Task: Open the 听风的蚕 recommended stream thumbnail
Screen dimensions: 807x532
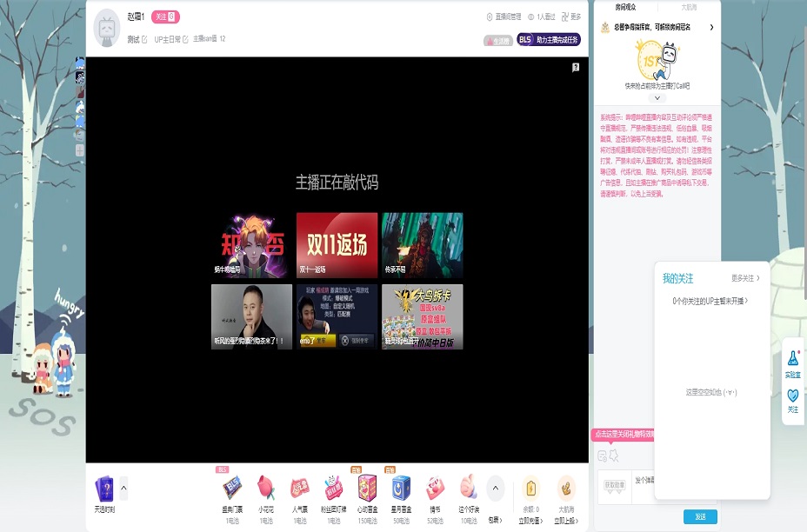Action: pyautogui.click(x=251, y=317)
